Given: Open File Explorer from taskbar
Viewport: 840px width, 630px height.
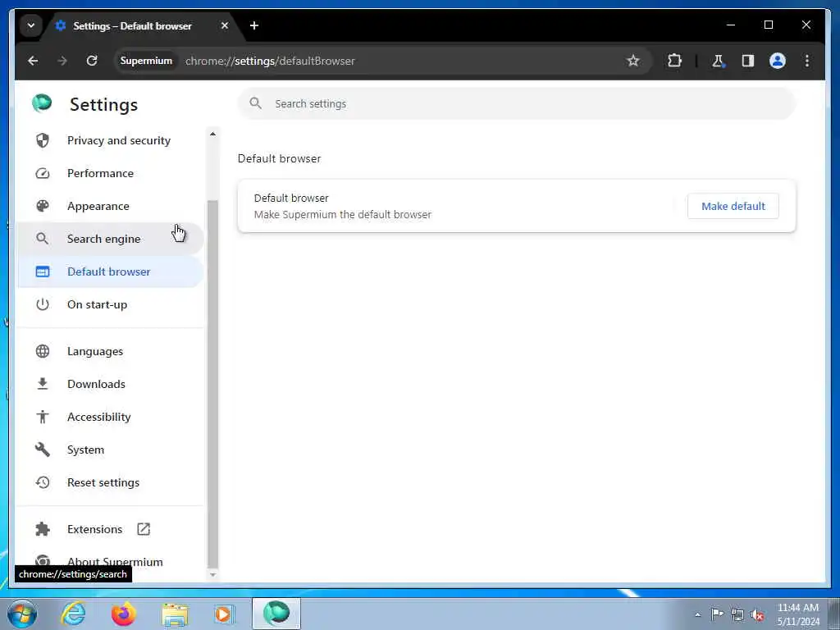Looking at the screenshot, I should [176, 614].
